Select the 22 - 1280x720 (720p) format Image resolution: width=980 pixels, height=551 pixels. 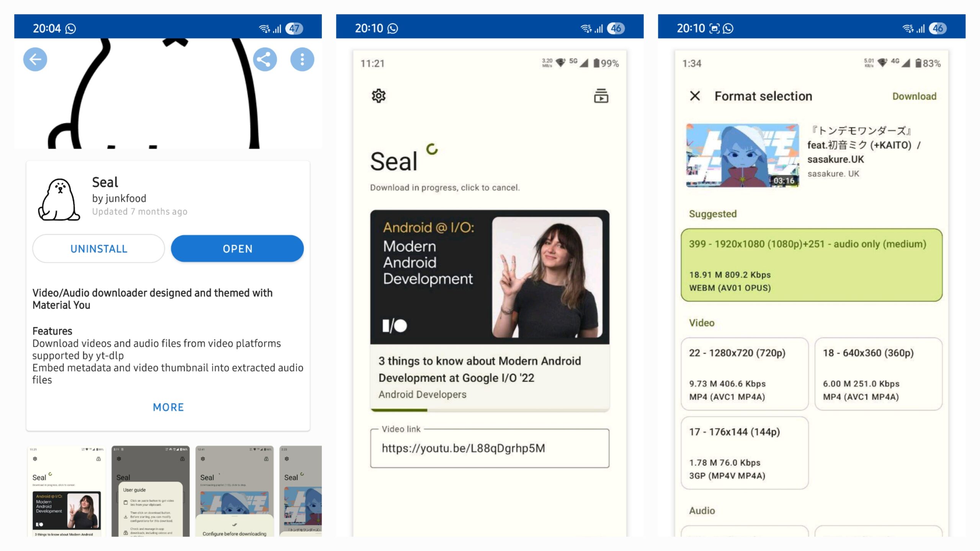[x=745, y=374]
